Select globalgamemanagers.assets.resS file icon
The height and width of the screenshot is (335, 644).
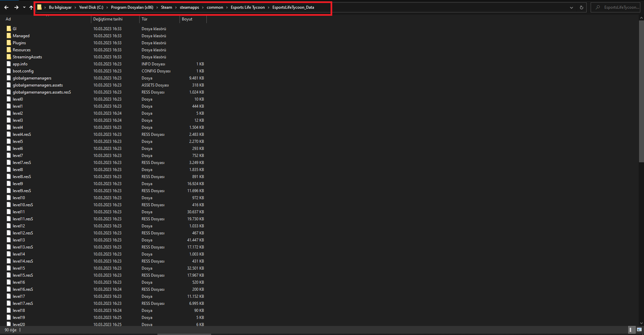click(x=9, y=92)
